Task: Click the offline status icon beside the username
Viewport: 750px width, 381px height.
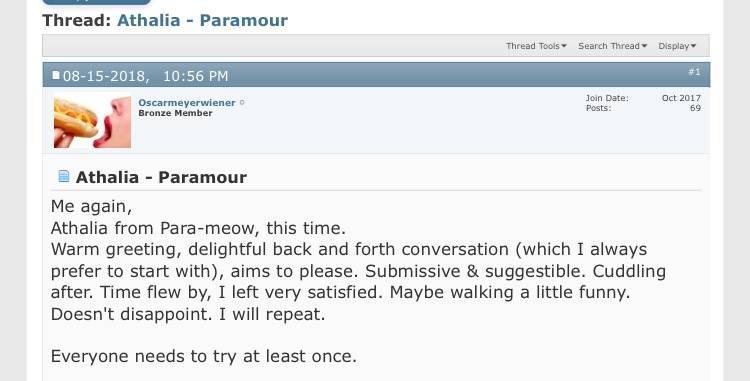Action: point(242,102)
